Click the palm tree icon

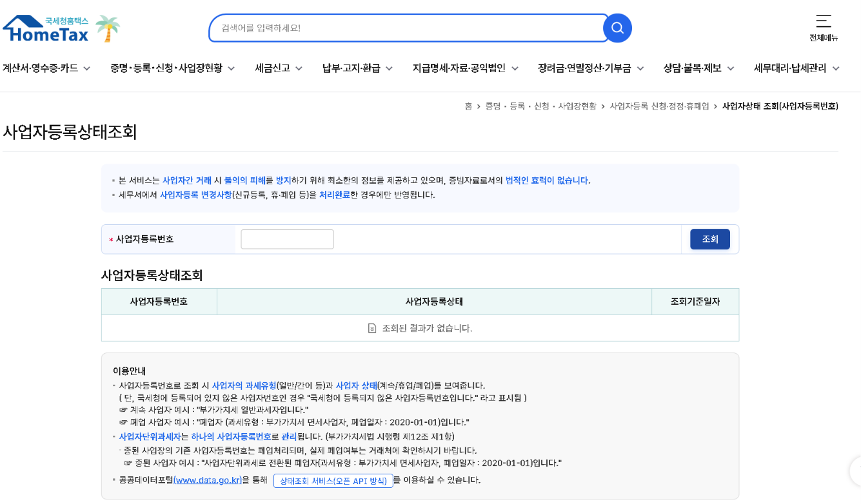pos(108,29)
